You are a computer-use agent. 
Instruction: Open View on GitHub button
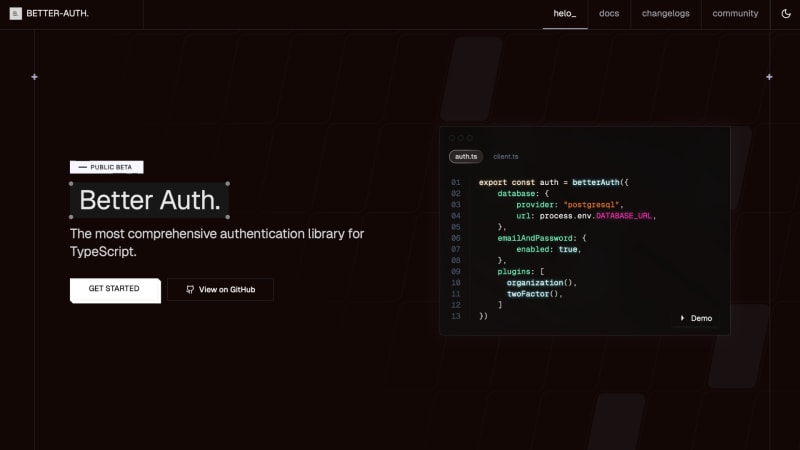(x=220, y=290)
